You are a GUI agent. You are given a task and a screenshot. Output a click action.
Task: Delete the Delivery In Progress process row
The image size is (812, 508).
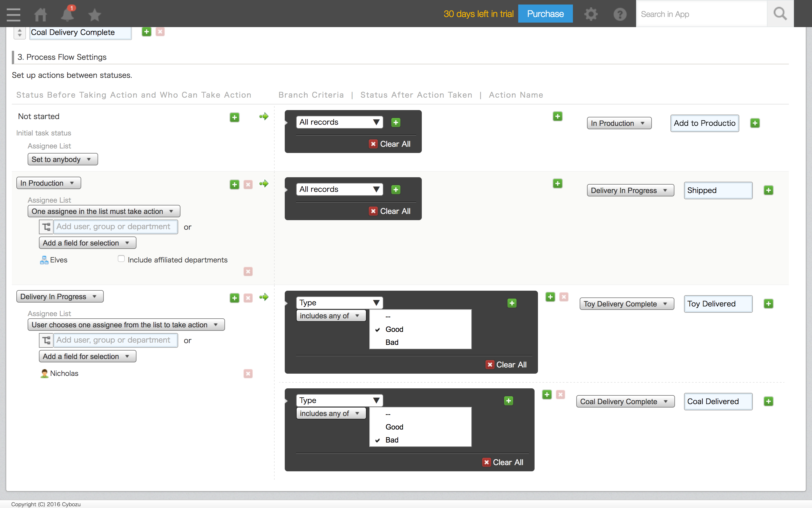(x=248, y=298)
